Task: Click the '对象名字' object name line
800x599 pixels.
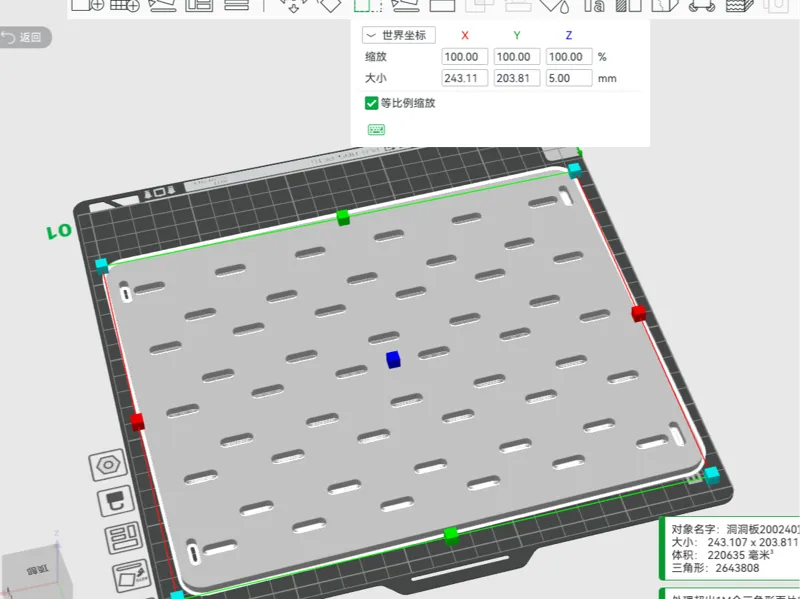Action: coord(735,529)
